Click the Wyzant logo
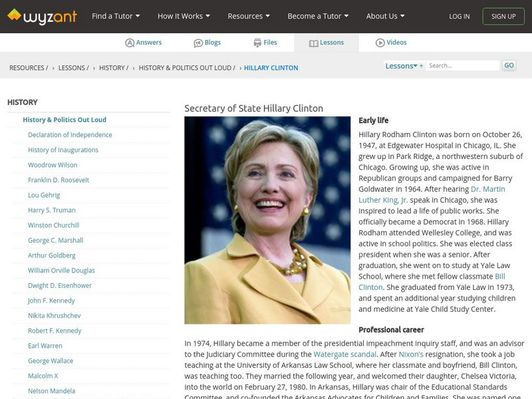 [43, 16]
